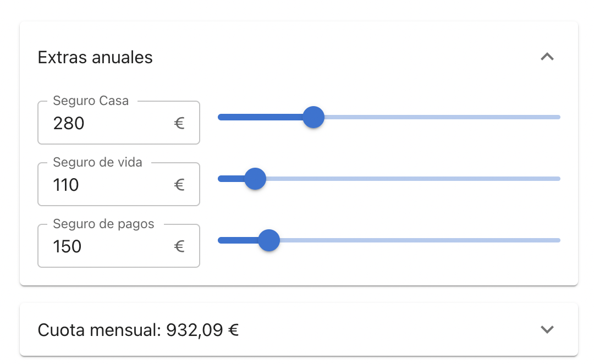Click the right end of the Seguro Casa track
Image resolution: width=594 pixels, height=364 pixels.
(555, 117)
